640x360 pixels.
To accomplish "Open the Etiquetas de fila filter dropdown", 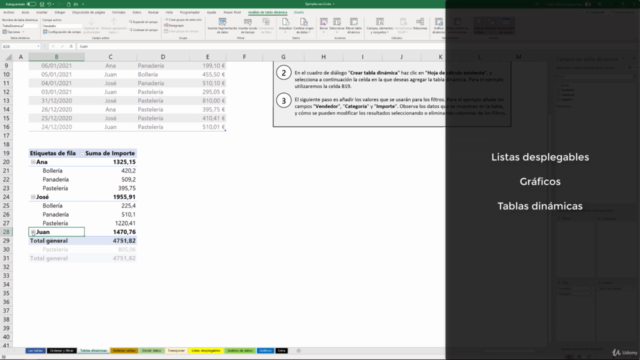I will click(x=82, y=154).
